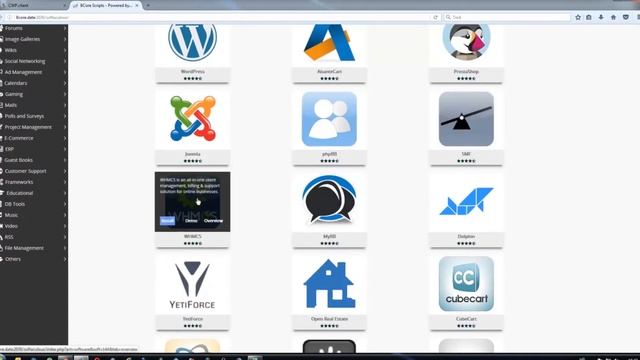Open the File Management sidebar menu
This screenshot has width=640, height=360.
pyautogui.click(x=34, y=248)
